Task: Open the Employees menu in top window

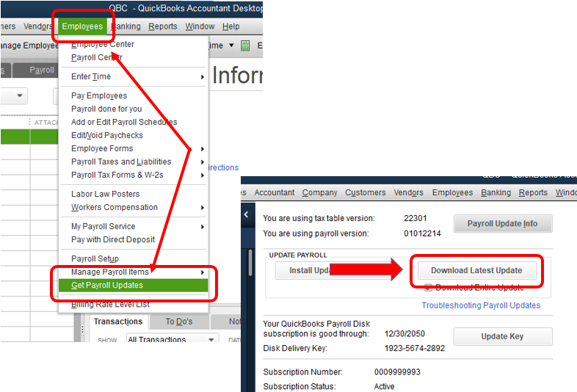Action: [82, 26]
